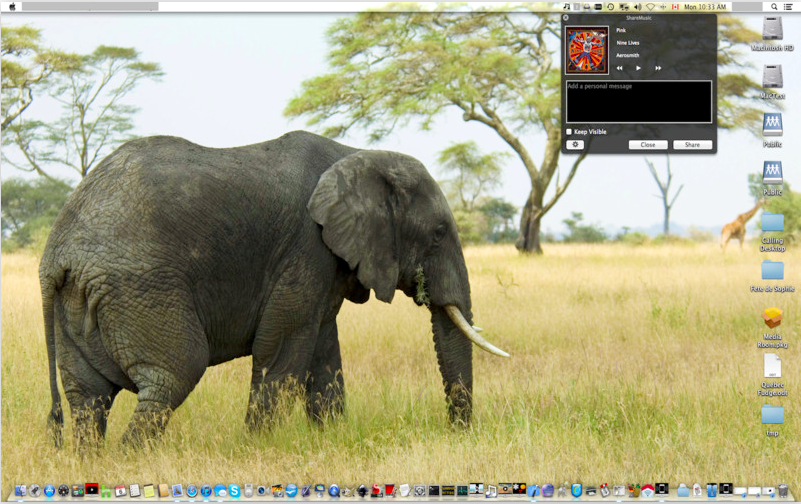Open Messages in the Dock
The width and height of the screenshot is (801, 504).
[220, 491]
